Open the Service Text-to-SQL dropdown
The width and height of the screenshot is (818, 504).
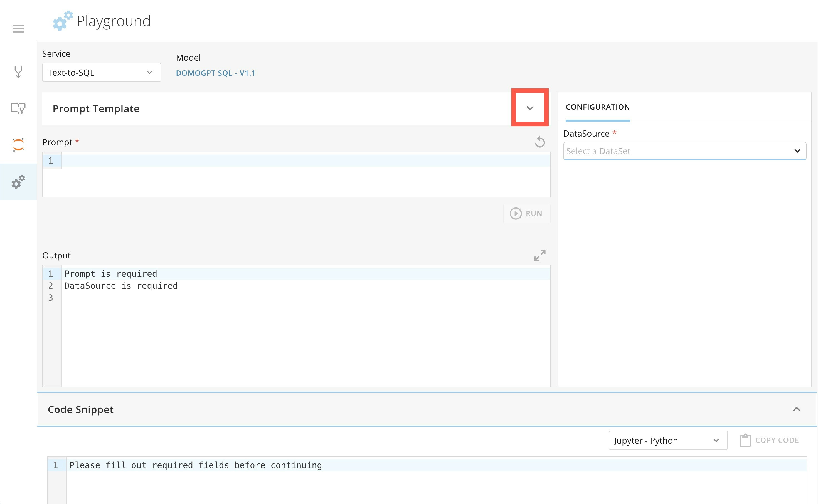click(101, 72)
